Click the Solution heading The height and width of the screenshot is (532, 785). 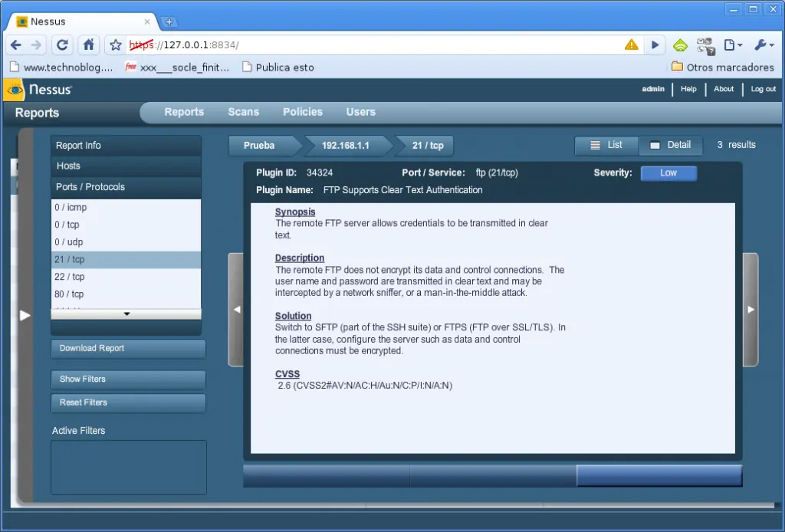click(x=293, y=316)
